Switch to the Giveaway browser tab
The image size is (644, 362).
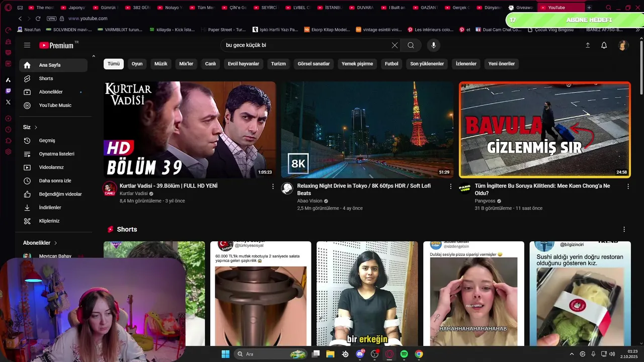521,8
